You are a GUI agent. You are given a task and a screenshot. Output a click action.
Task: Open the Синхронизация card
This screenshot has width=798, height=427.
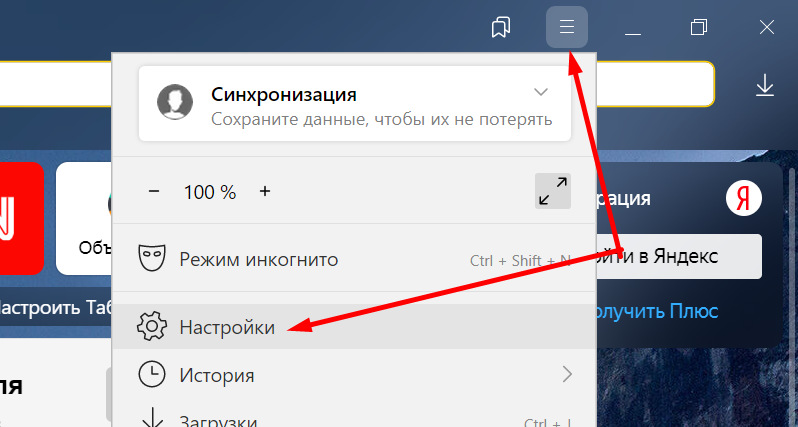click(x=355, y=103)
